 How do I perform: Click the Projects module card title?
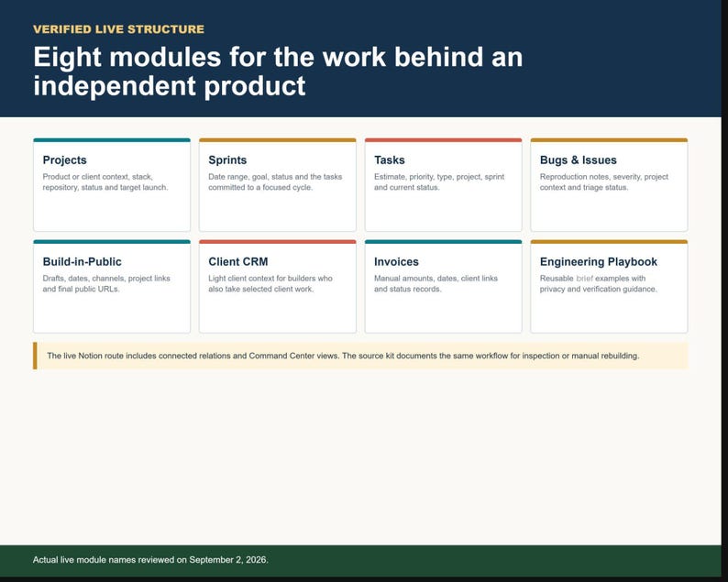click(x=64, y=160)
